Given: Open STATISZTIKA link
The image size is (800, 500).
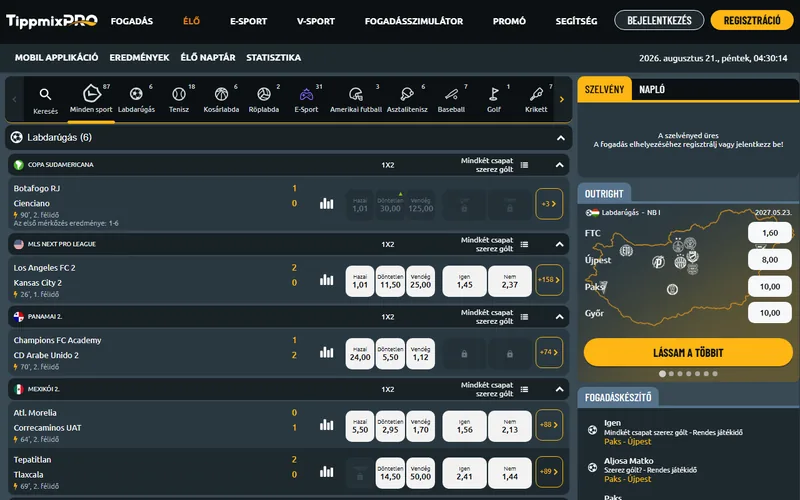Looking at the screenshot, I should click(x=273, y=58).
